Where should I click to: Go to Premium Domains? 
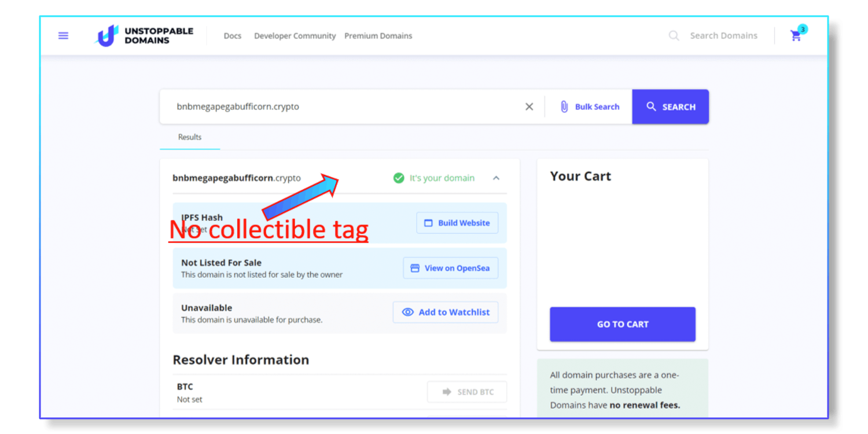pyautogui.click(x=378, y=36)
